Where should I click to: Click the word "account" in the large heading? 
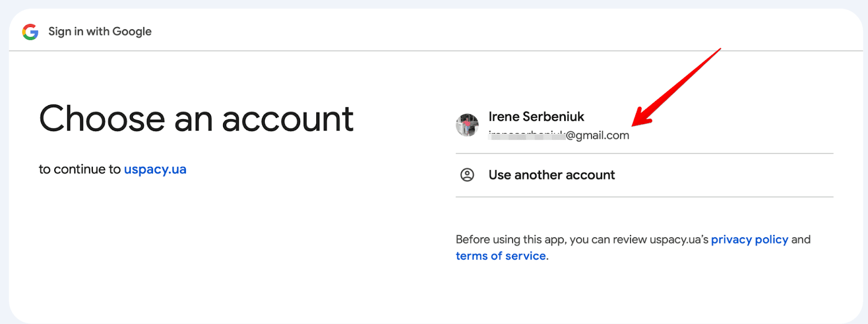click(x=288, y=119)
